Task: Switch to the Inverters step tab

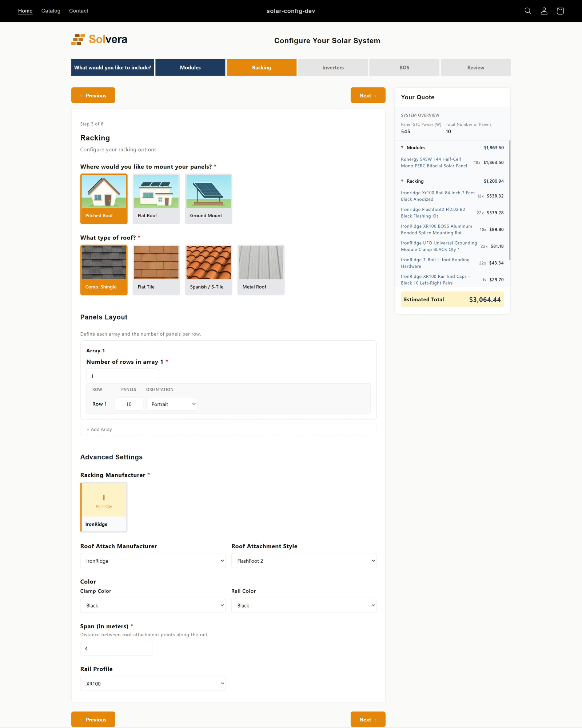Action: tap(333, 67)
